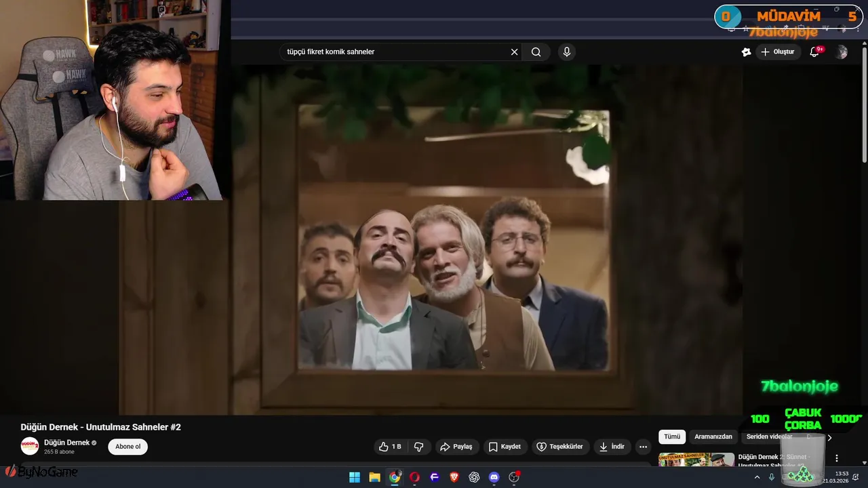This screenshot has height=488, width=868.
Task: Open options for Düğün Dernek 2 video
Action: [837, 459]
